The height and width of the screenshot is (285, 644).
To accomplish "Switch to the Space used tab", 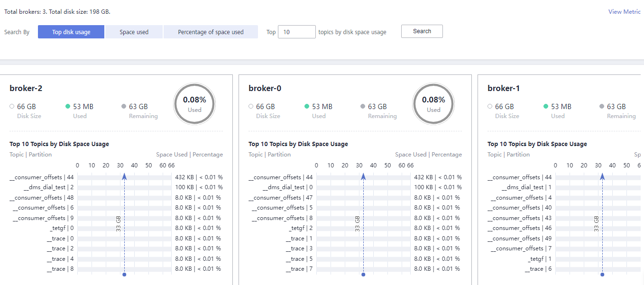I will click(x=134, y=32).
